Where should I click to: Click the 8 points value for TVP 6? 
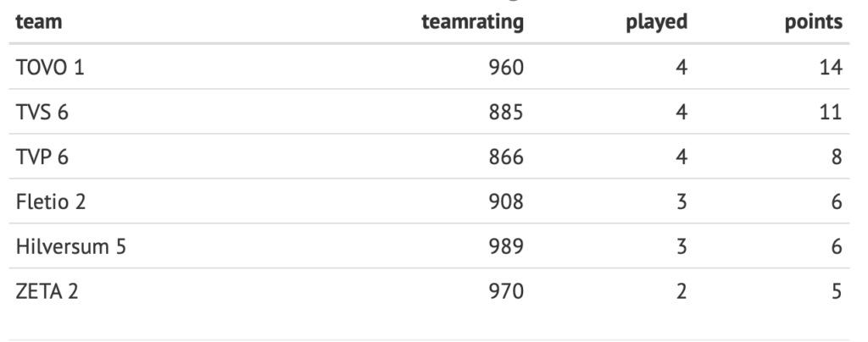(837, 157)
